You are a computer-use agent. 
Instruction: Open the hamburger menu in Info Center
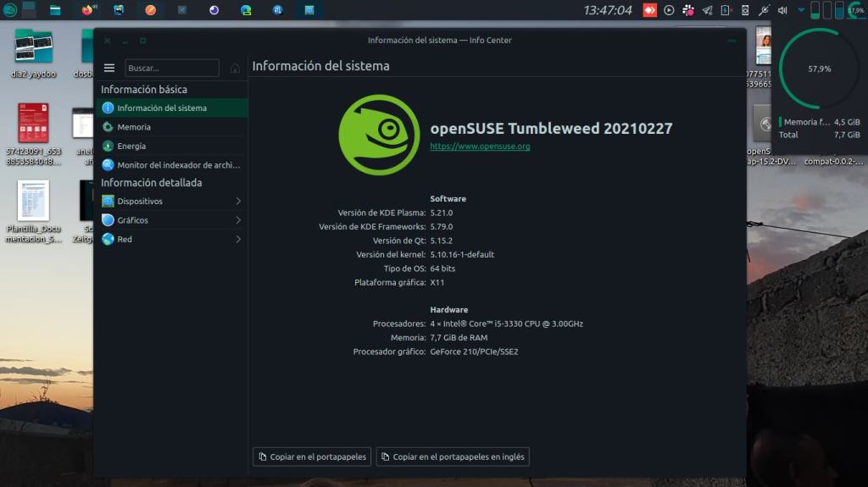tap(108, 68)
